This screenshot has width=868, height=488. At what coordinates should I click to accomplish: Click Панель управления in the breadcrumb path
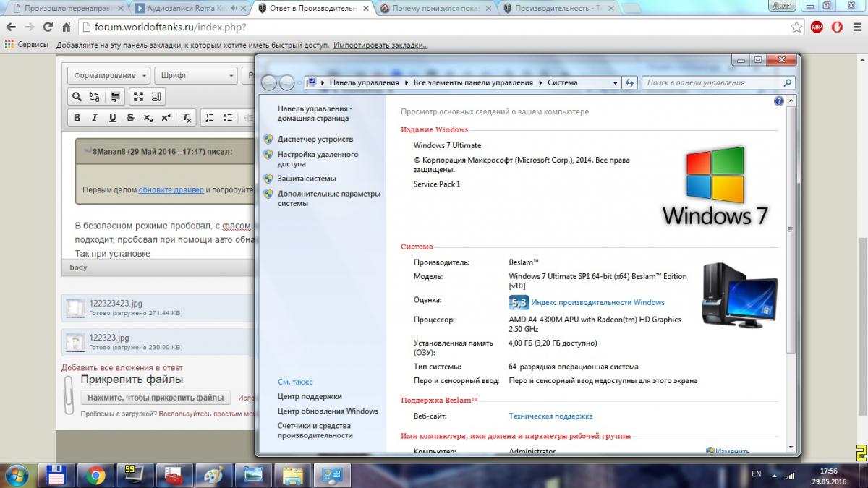[364, 82]
